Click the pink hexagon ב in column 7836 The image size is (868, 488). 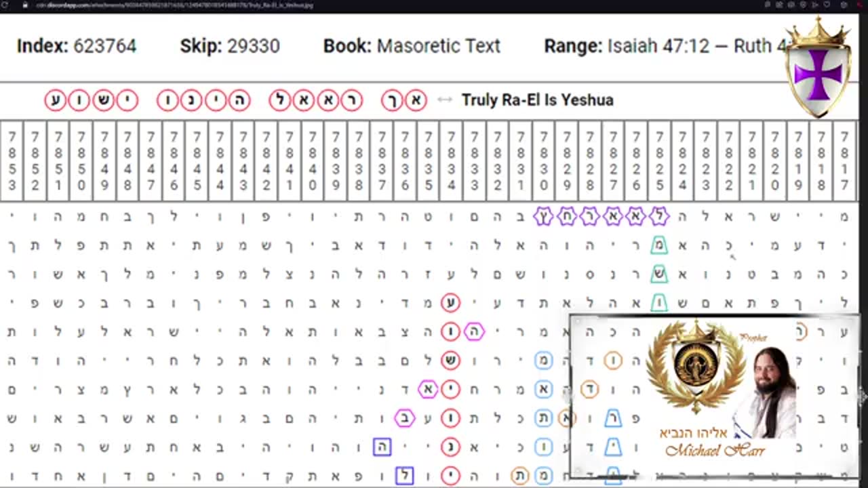tap(405, 418)
